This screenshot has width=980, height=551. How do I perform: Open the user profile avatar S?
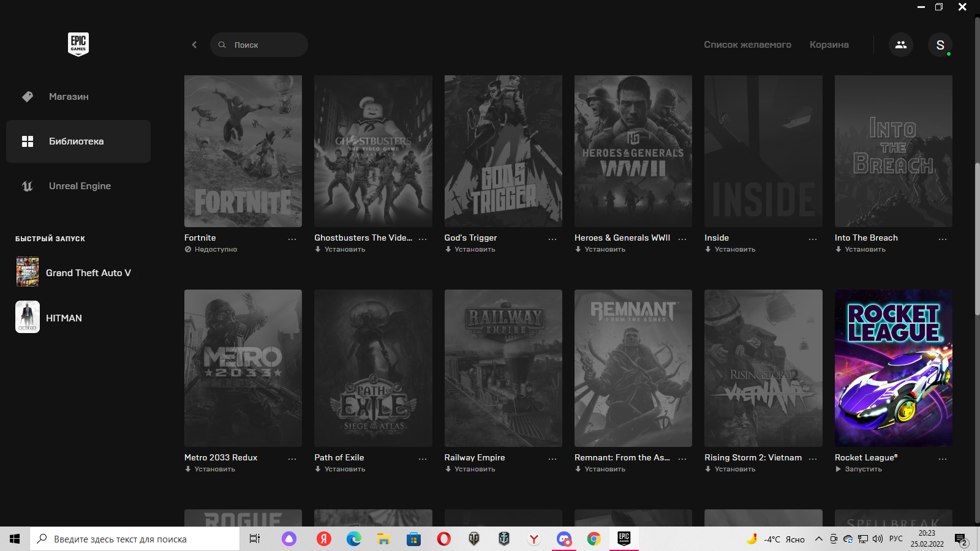tap(940, 45)
